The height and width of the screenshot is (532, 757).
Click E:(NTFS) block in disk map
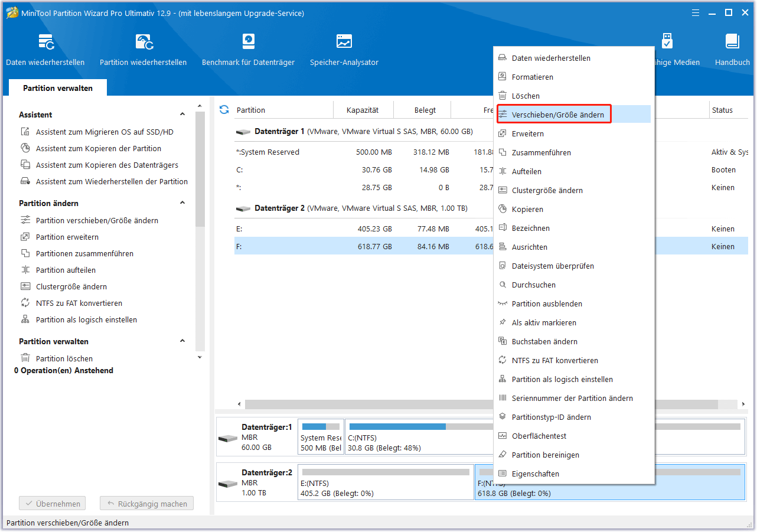pyautogui.click(x=386, y=482)
